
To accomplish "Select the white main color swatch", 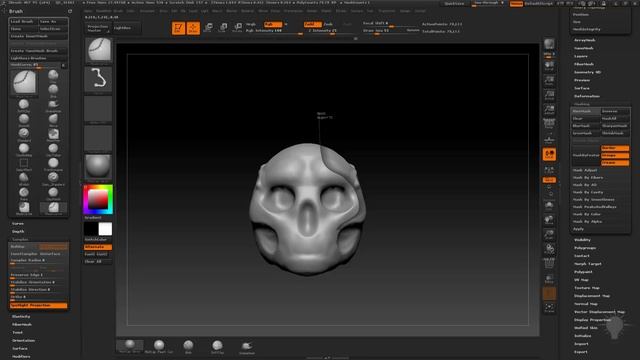I will coord(105,229).
